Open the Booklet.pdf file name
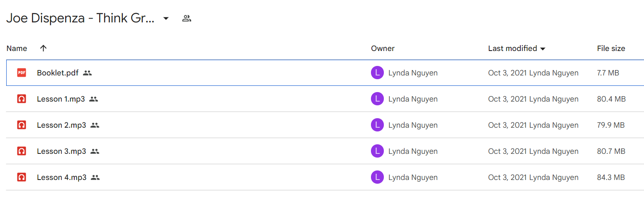The image size is (644, 209). click(x=58, y=73)
